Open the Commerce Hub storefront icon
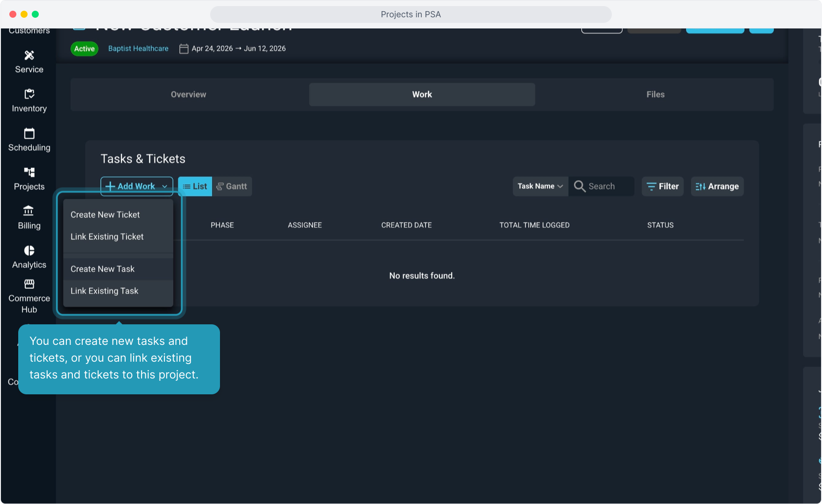822x504 pixels. (29, 284)
